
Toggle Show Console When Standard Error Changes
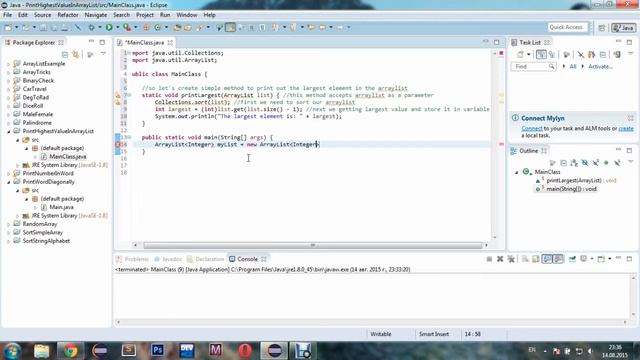tap(558, 259)
